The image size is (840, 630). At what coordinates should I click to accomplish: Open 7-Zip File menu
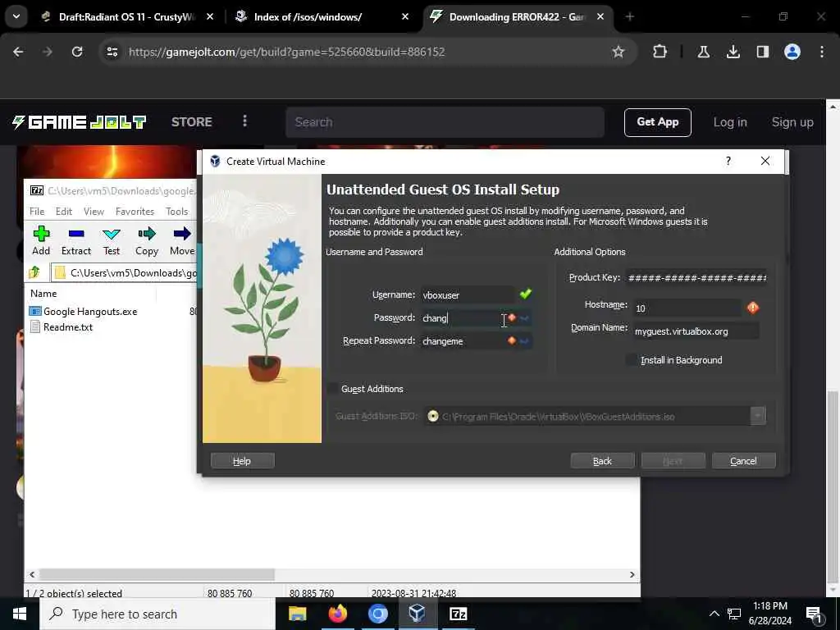[x=37, y=211]
